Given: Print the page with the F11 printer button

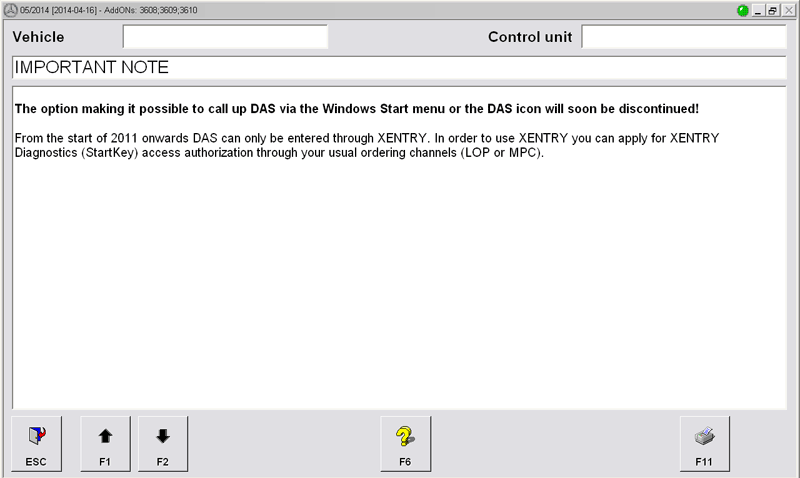Looking at the screenshot, I should pyautogui.click(x=705, y=444).
